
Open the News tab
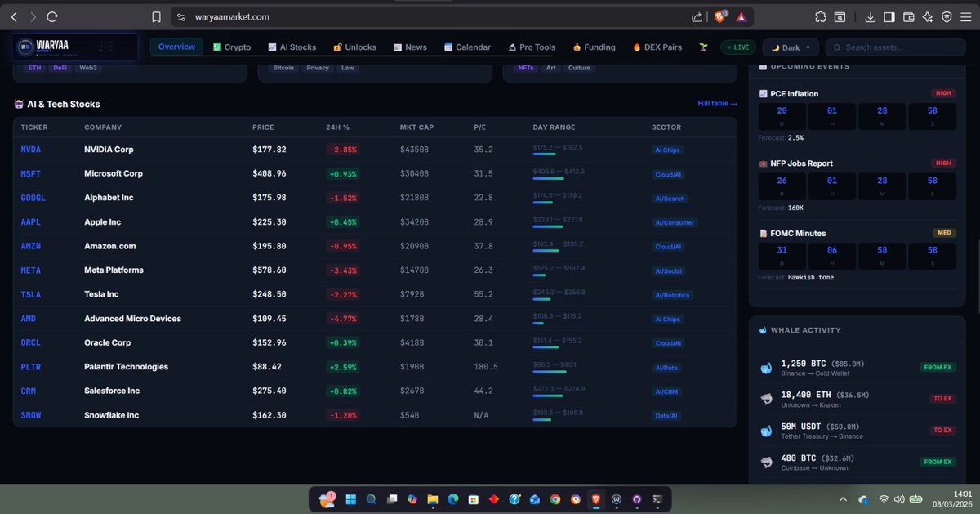point(410,47)
